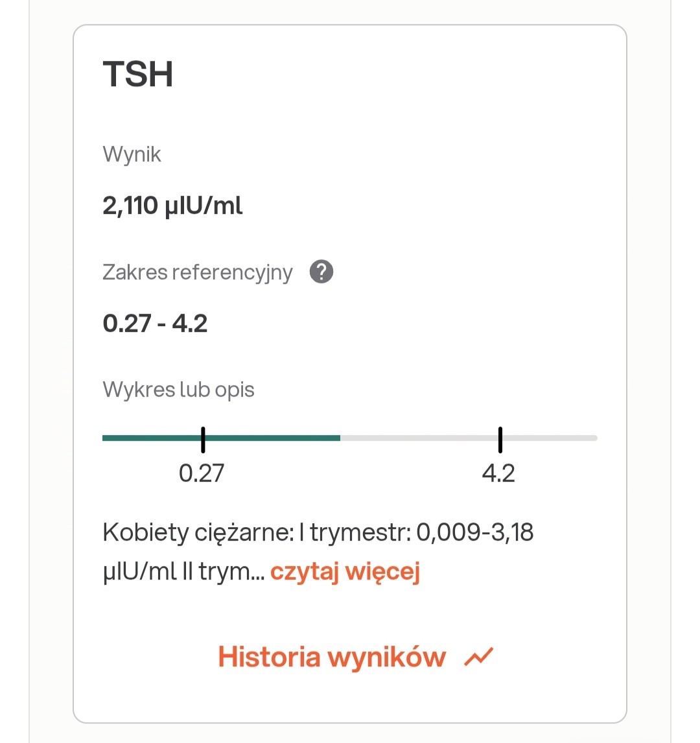The width and height of the screenshot is (700, 743).
Task: Open the "czytaj więcej" link
Action: [345, 572]
